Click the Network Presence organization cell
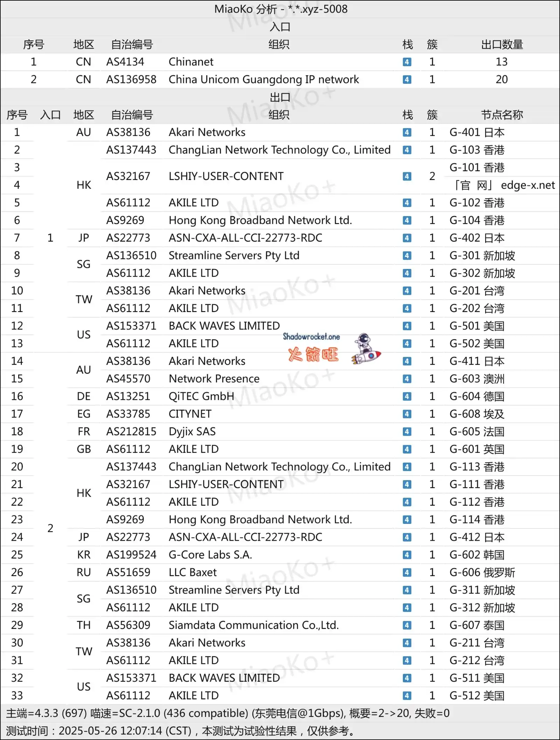This screenshot has height=740, width=560. 214,379
